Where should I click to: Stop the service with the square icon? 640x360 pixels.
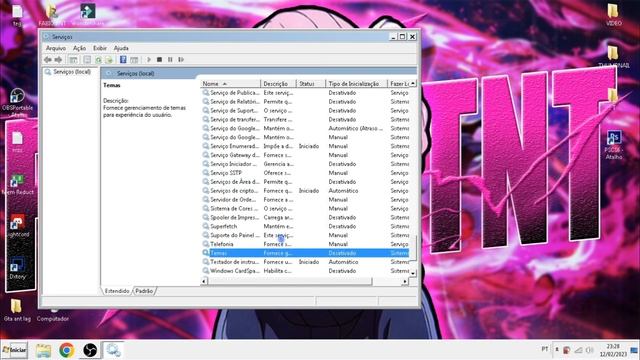160,60
